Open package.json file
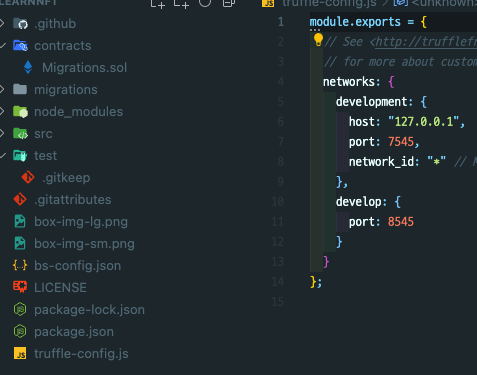Screen dimensions: 477x375 click(x=74, y=332)
